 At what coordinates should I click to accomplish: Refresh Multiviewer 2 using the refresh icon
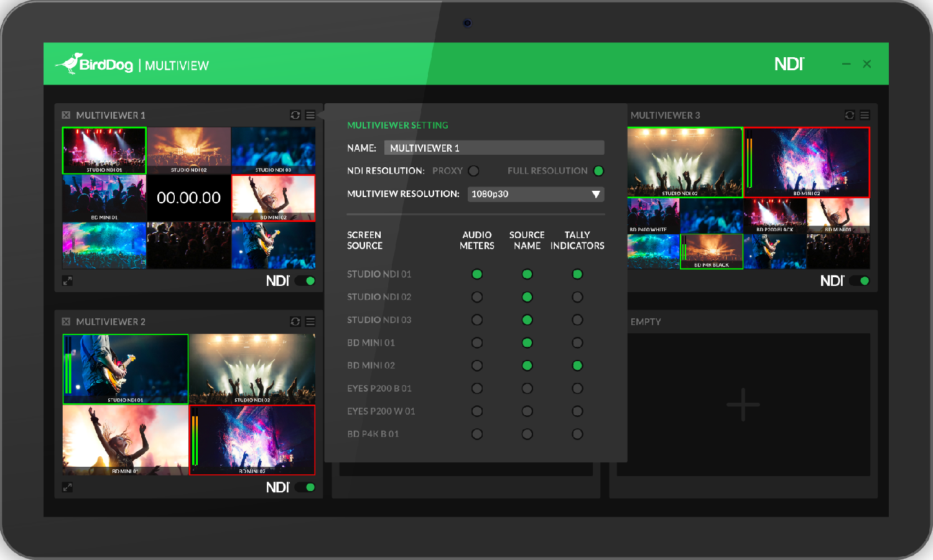(x=295, y=321)
